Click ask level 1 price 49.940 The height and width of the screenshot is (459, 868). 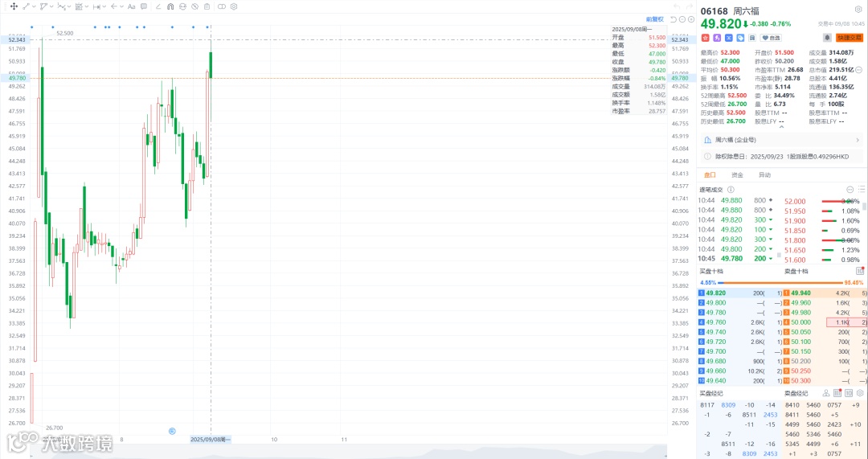(801, 293)
